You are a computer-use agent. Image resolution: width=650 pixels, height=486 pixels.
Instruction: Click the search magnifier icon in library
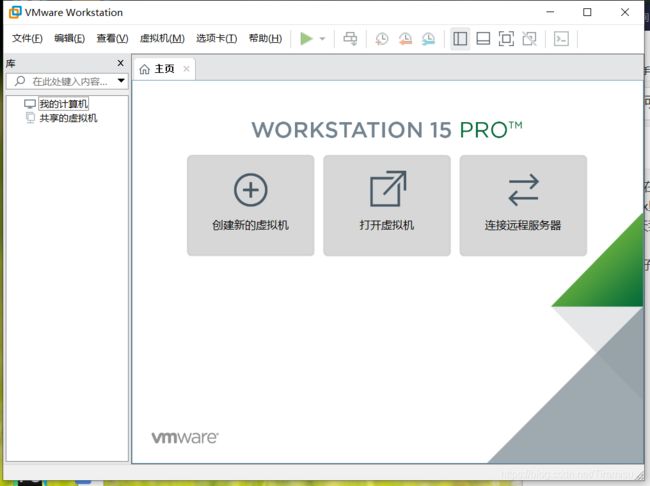pos(19,81)
